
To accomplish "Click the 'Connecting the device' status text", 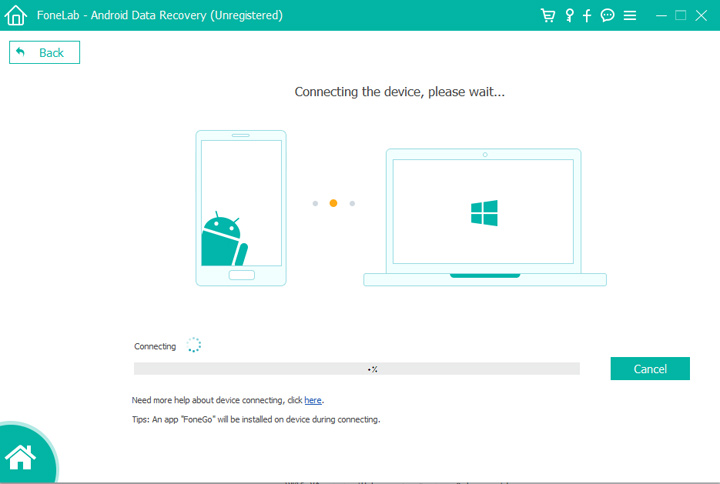I will click(x=399, y=92).
